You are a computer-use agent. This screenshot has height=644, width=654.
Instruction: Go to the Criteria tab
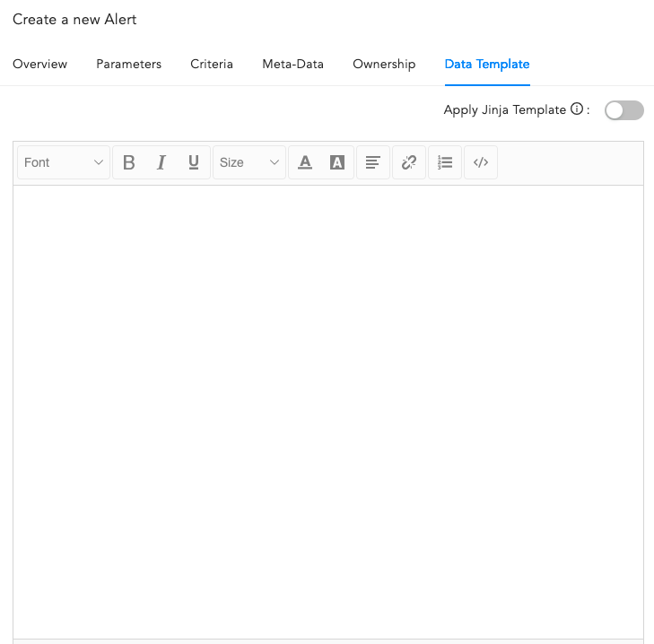[x=212, y=64]
